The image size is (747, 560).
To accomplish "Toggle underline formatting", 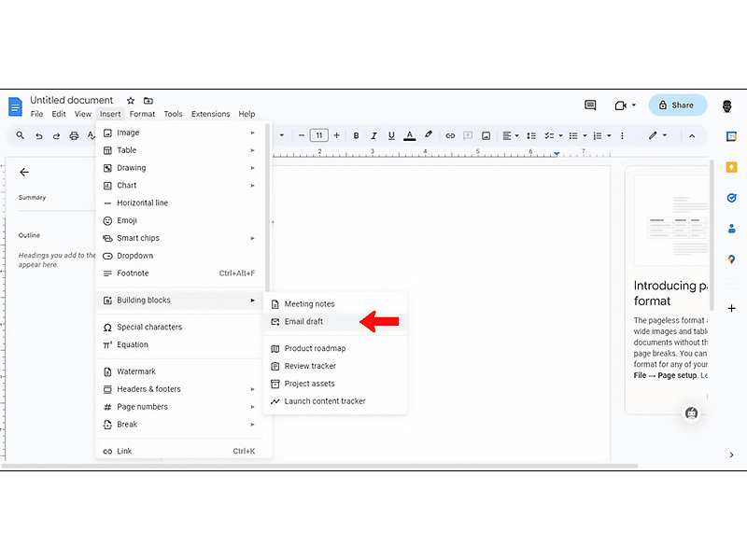I will pos(391,135).
